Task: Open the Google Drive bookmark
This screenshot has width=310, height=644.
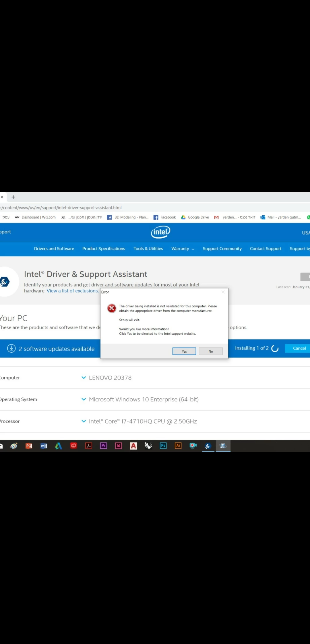Action: point(195,217)
